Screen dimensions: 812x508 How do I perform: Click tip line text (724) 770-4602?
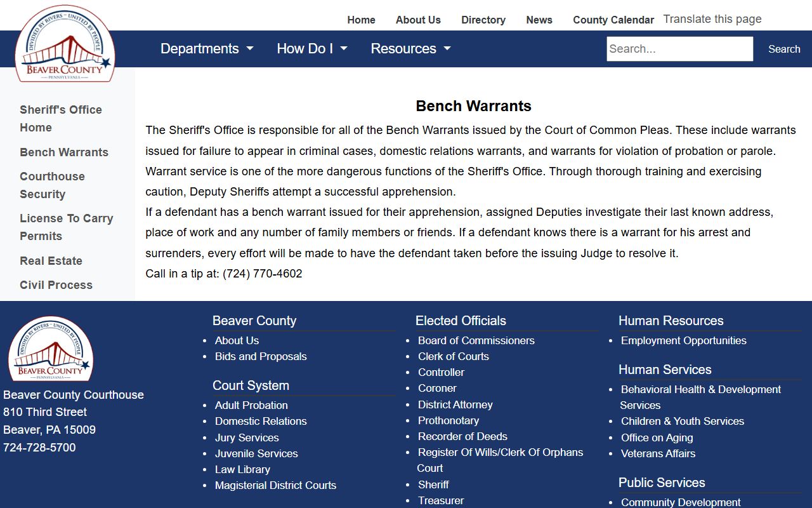pyautogui.click(x=263, y=274)
